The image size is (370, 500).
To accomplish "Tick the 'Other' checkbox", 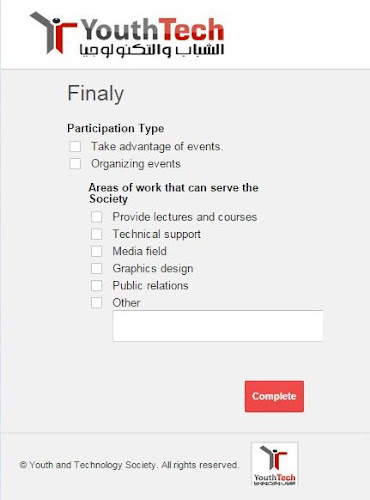I will click(x=96, y=303).
